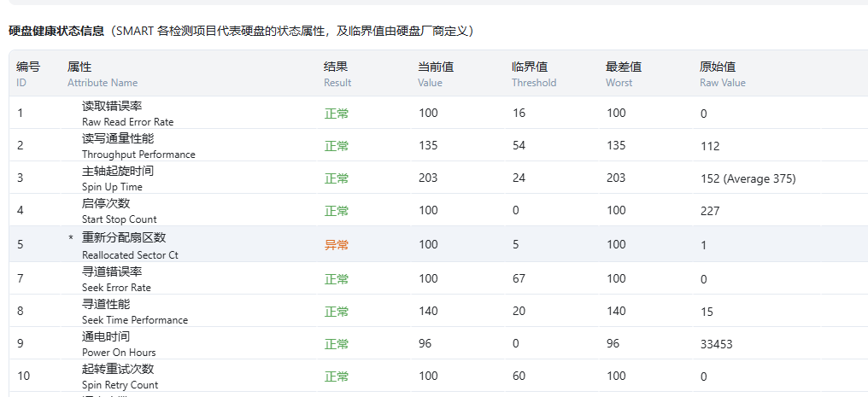
Task: Select the 最差值 Worst column header
Action: [623, 74]
